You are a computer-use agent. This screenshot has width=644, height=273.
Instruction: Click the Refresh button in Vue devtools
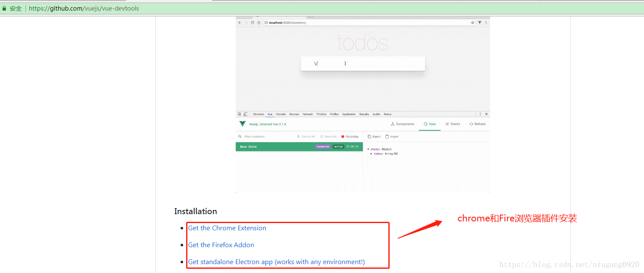coord(477,124)
